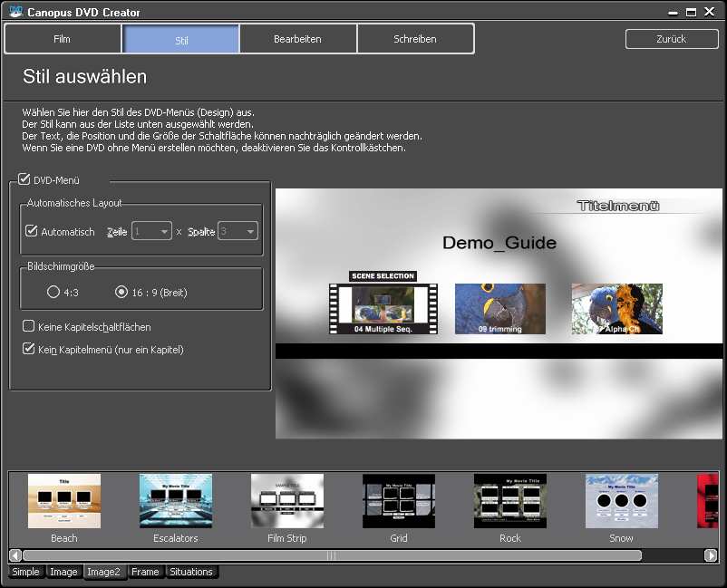
Task: Choose the Rock style thumbnail
Action: [510, 501]
